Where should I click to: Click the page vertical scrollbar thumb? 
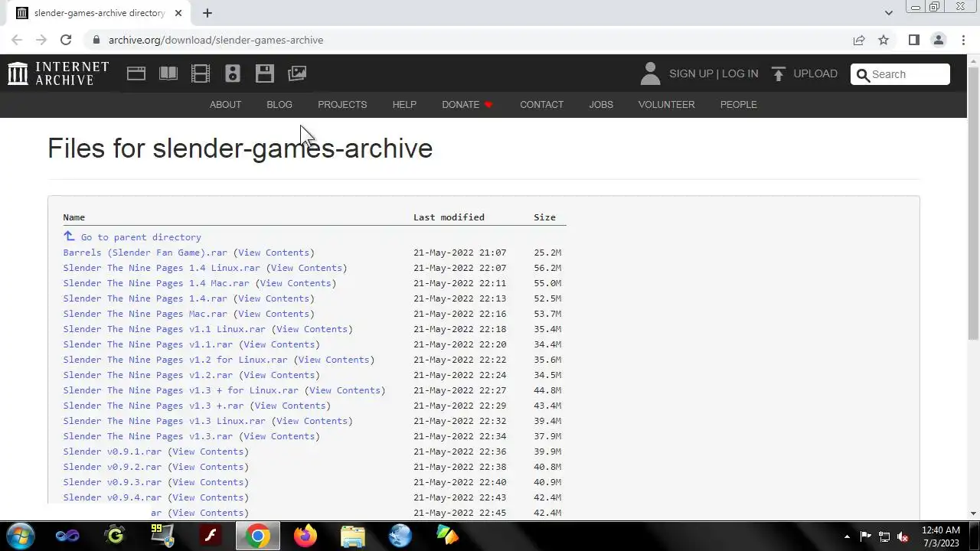tap(974, 202)
